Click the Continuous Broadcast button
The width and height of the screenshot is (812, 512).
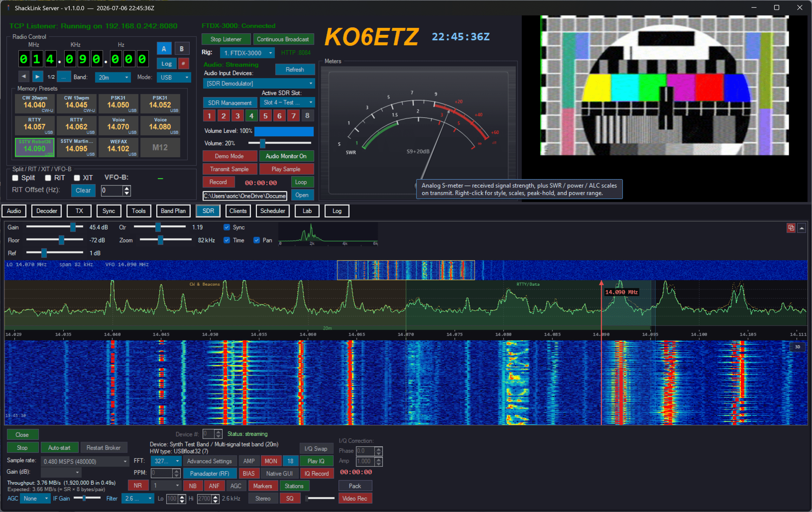click(283, 39)
